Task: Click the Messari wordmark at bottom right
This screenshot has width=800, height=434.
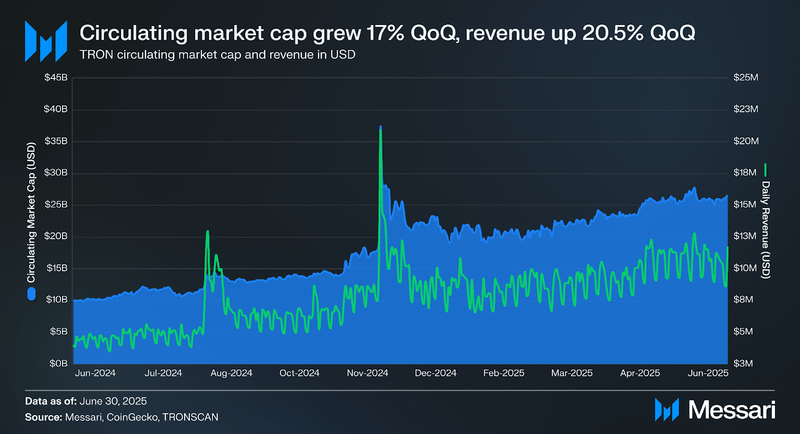Action: pos(732,410)
